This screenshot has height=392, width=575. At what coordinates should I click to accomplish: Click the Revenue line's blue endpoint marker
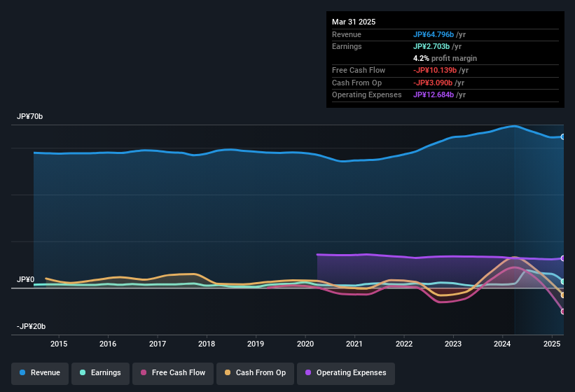tap(562, 136)
